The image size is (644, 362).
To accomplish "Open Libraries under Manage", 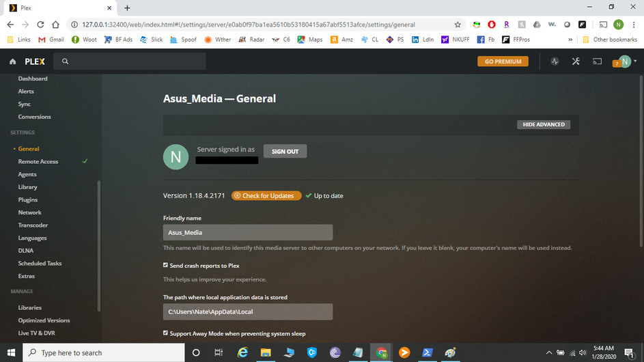I will pyautogui.click(x=29, y=308).
